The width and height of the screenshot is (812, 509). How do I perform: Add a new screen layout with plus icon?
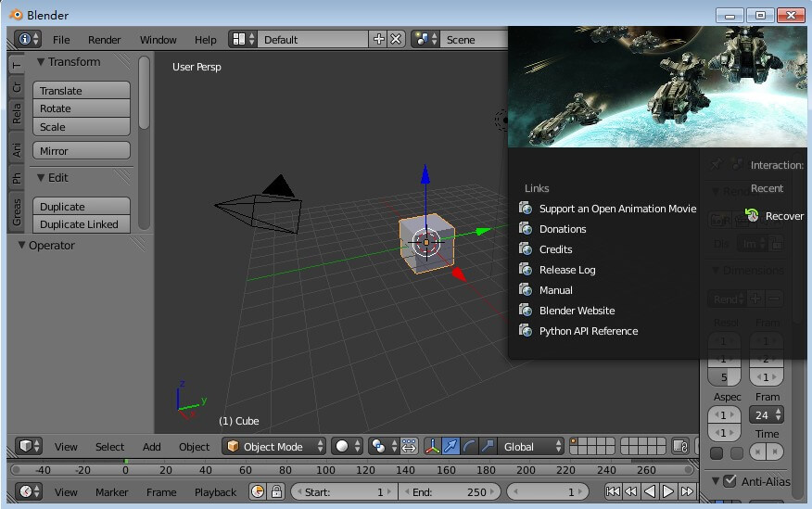tap(378, 39)
